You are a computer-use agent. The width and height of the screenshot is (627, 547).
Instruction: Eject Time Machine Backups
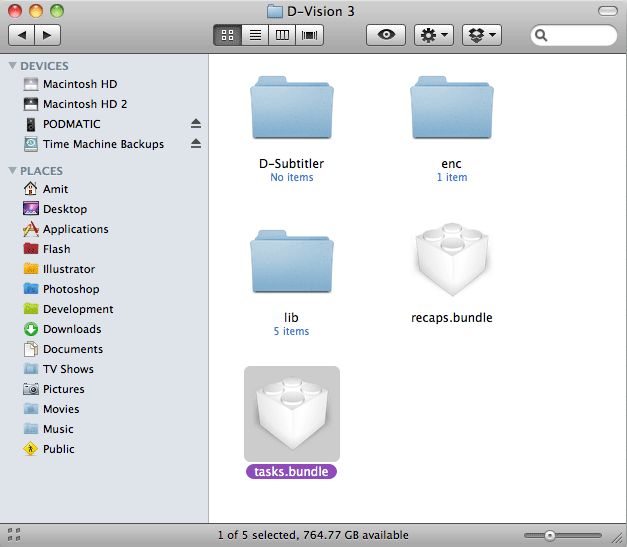tap(196, 143)
